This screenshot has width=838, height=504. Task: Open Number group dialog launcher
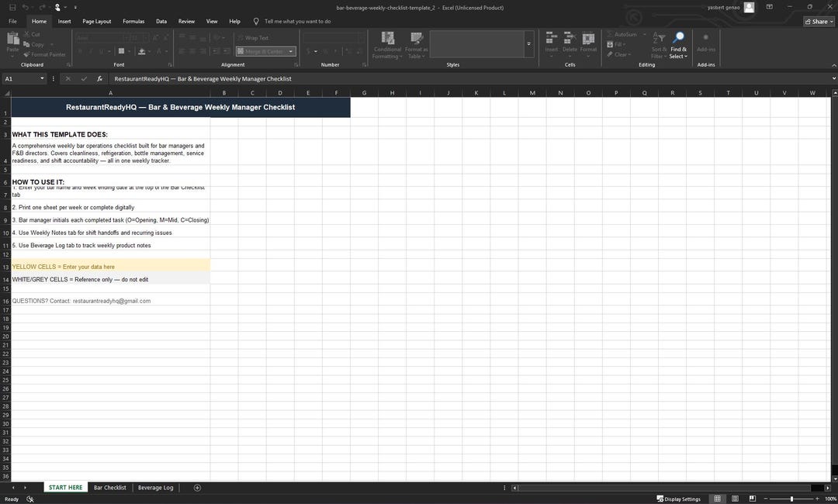point(365,64)
